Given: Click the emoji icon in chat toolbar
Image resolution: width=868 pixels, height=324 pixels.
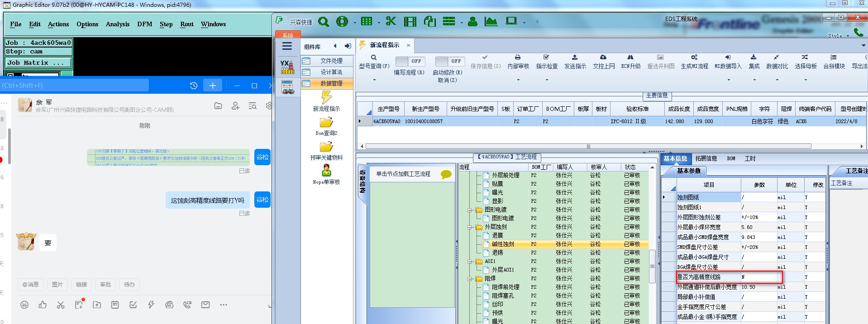Looking at the screenshot, I should (x=24, y=305).
